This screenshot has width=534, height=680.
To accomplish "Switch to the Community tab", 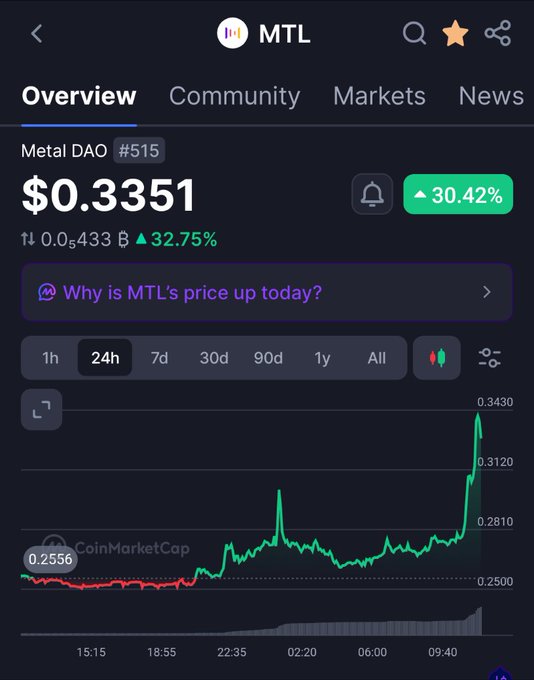I will pyautogui.click(x=235, y=96).
